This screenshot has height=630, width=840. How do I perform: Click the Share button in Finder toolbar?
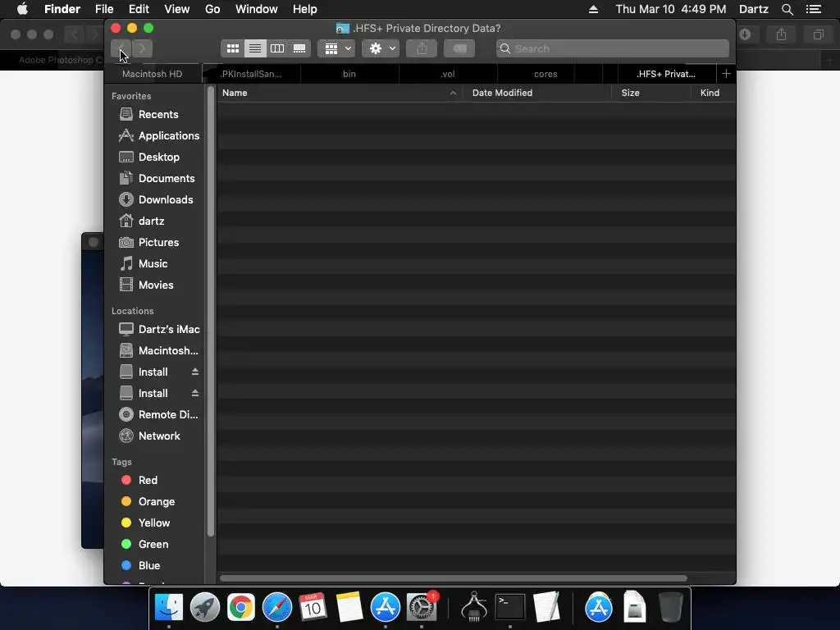tap(422, 48)
